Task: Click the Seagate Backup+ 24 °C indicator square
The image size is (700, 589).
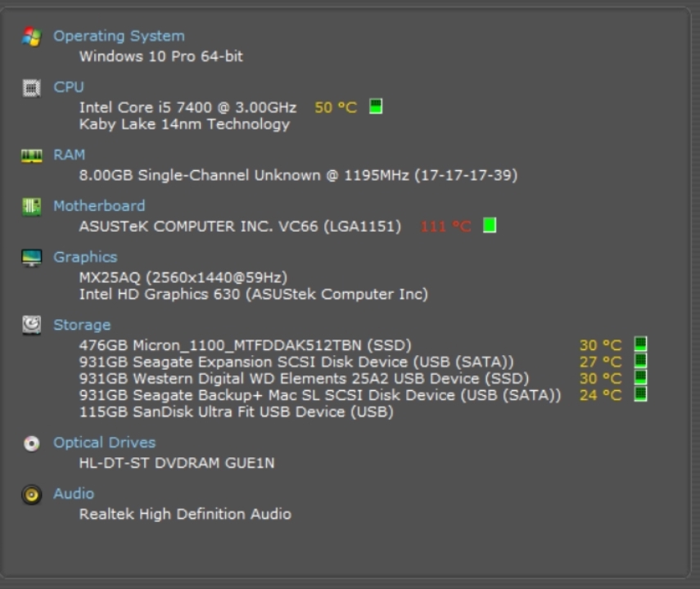Action: (640, 394)
